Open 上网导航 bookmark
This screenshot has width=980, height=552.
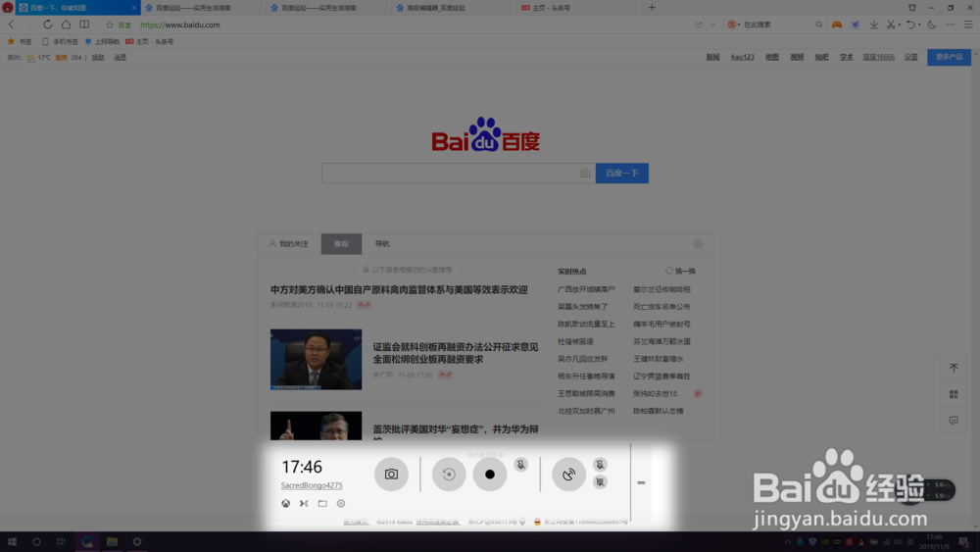[x=102, y=41]
